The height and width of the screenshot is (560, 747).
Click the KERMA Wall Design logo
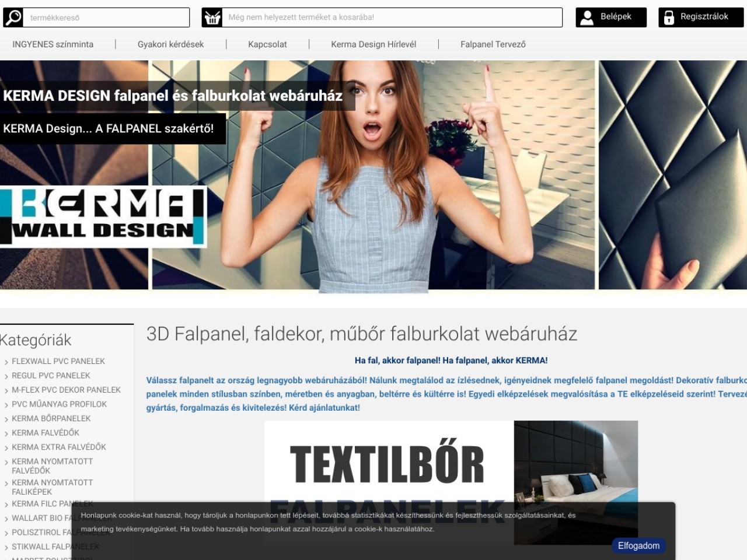pyautogui.click(x=103, y=216)
